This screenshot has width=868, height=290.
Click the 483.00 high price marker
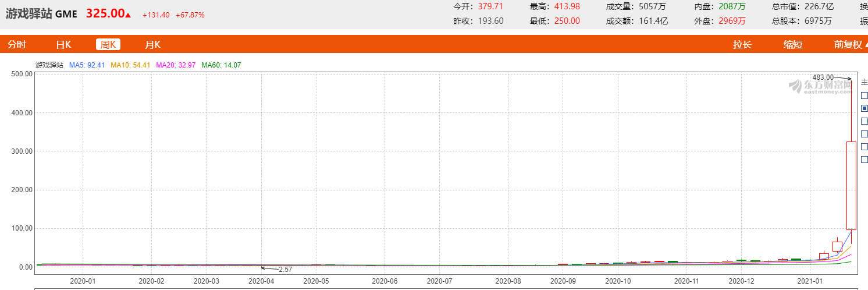point(823,77)
